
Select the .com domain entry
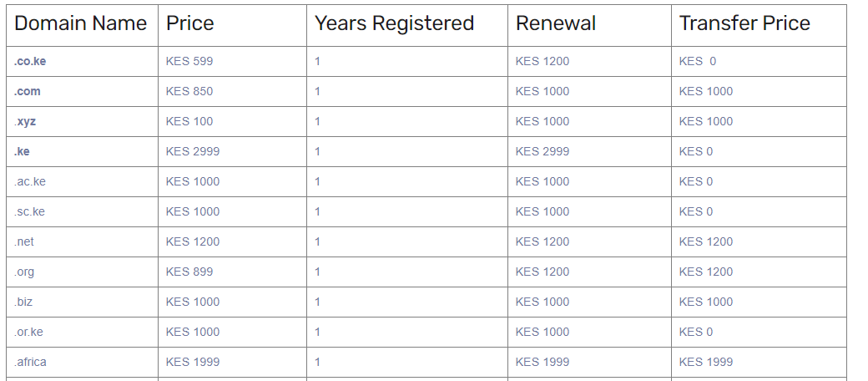coord(27,91)
